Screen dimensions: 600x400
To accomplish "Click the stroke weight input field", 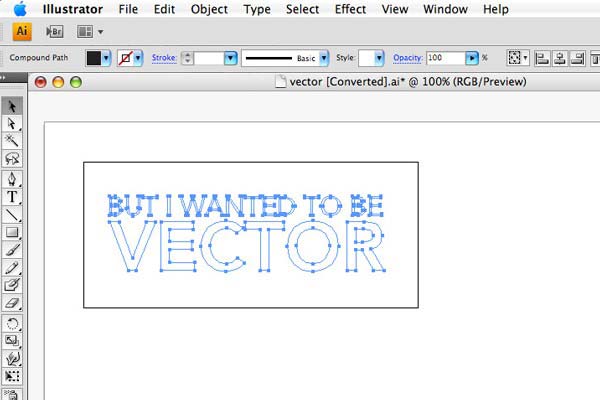I will (x=209, y=58).
